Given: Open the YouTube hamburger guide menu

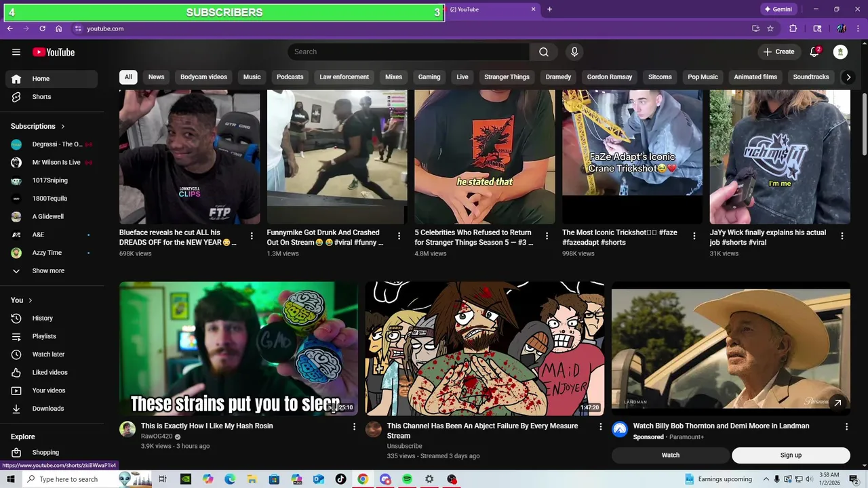Looking at the screenshot, I should point(16,52).
